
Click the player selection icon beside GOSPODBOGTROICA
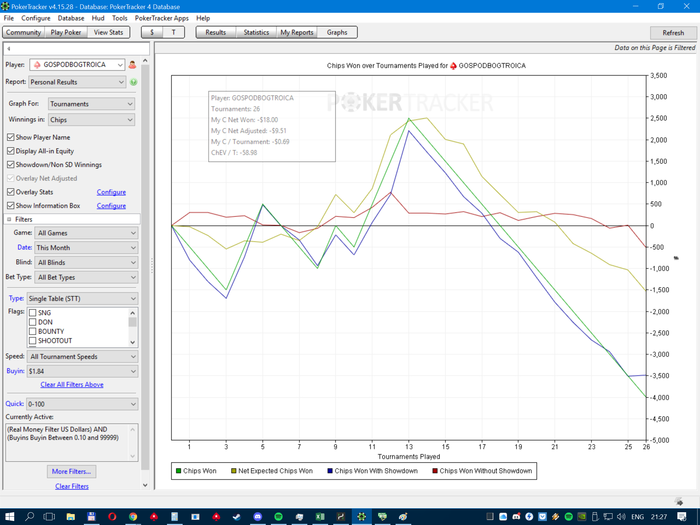[132, 65]
